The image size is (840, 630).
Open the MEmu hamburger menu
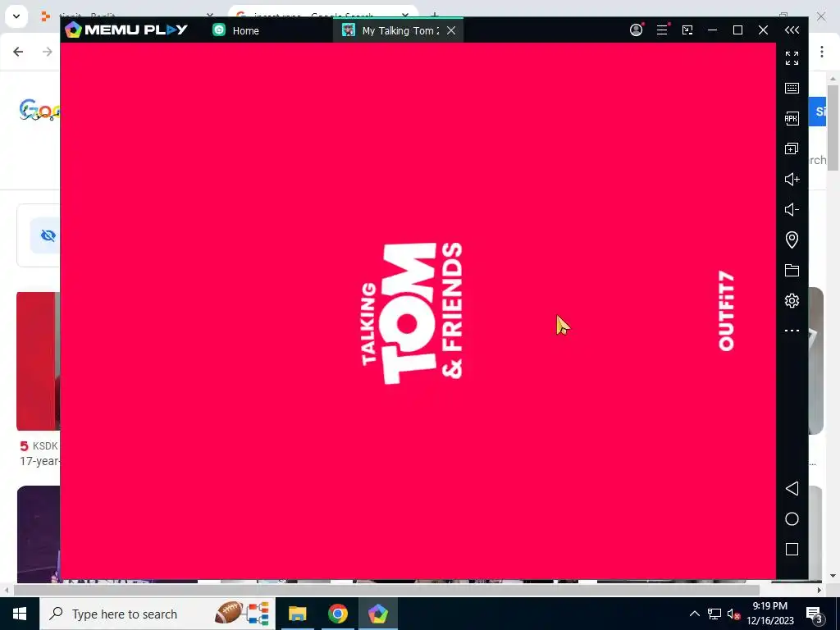[662, 30]
